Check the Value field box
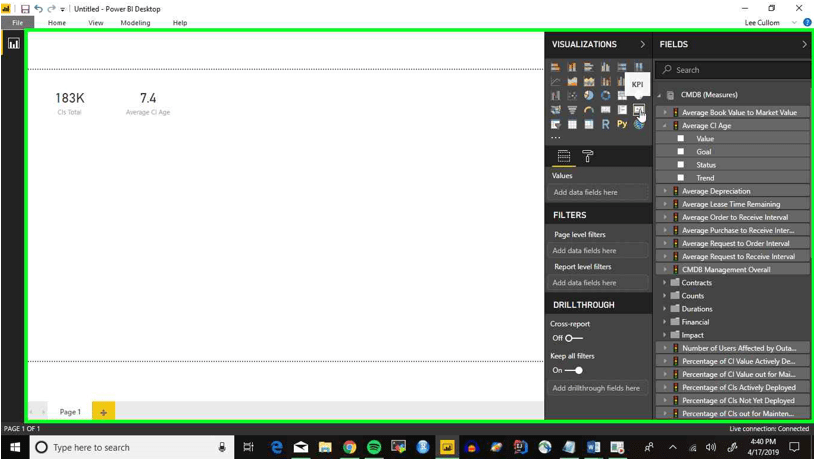The image size is (816, 460). coord(681,138)
